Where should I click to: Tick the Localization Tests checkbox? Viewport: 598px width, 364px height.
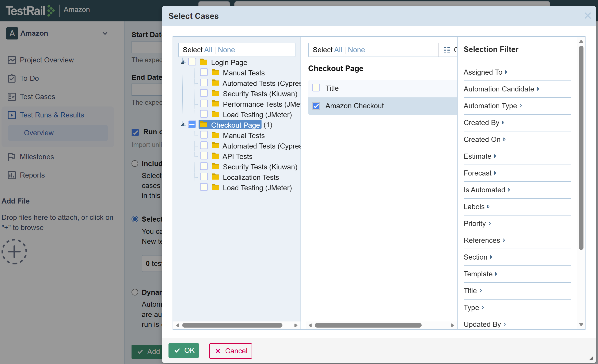(x=204, y=177)
